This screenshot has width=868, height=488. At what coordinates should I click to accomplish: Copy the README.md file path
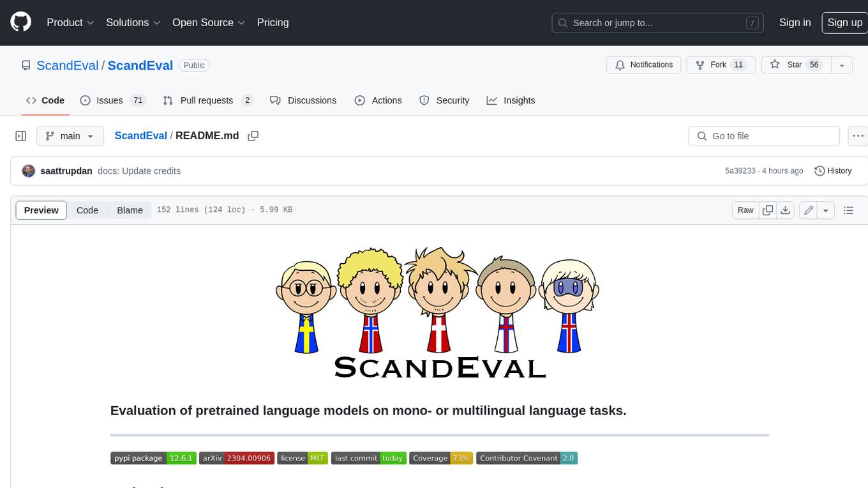253,135
